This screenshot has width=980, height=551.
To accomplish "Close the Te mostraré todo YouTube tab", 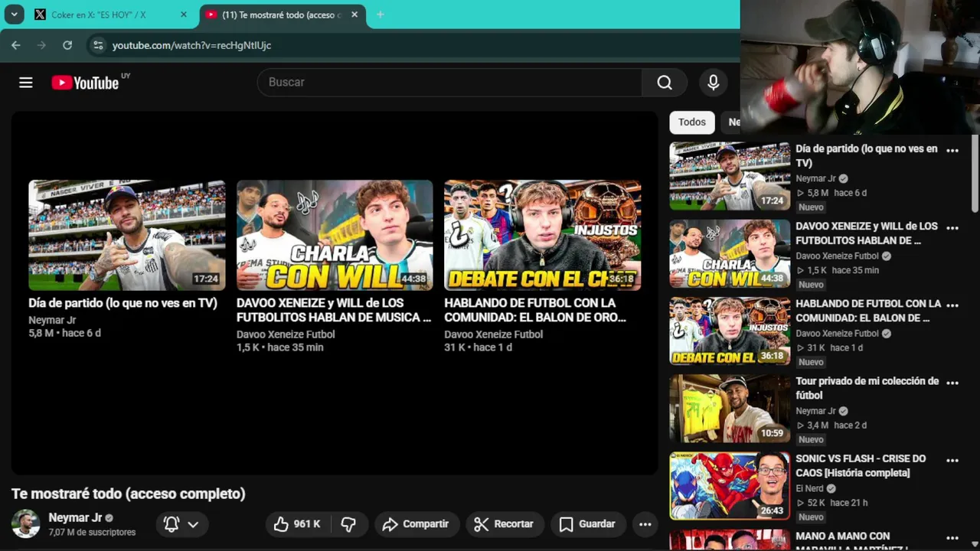I will [354, 15].
